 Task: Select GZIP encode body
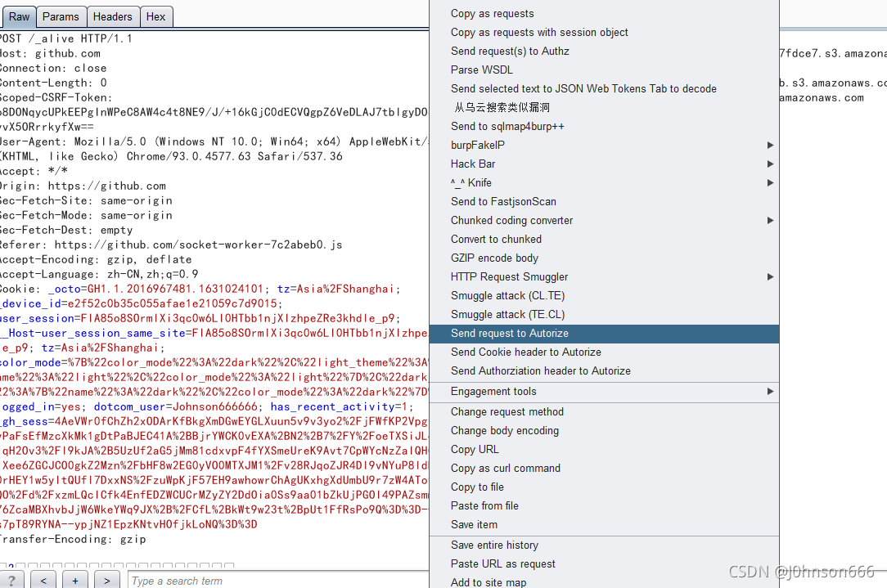click(604, 258)
